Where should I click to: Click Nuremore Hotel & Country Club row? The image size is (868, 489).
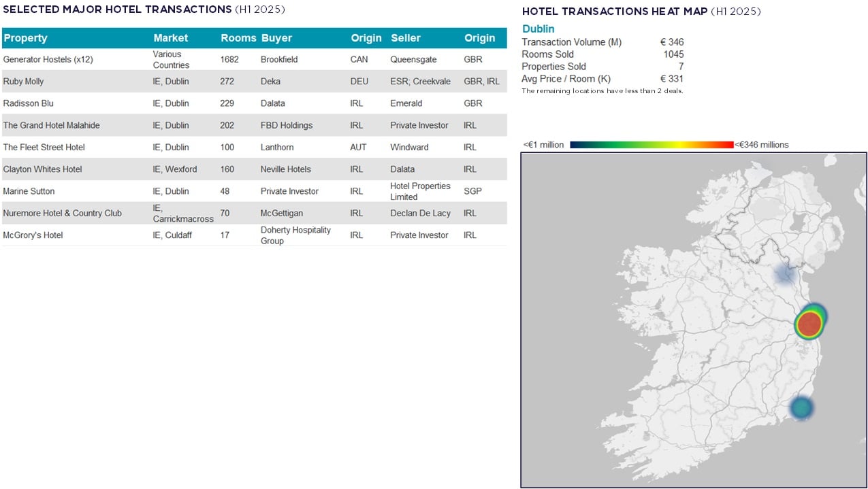click(62, 213)
